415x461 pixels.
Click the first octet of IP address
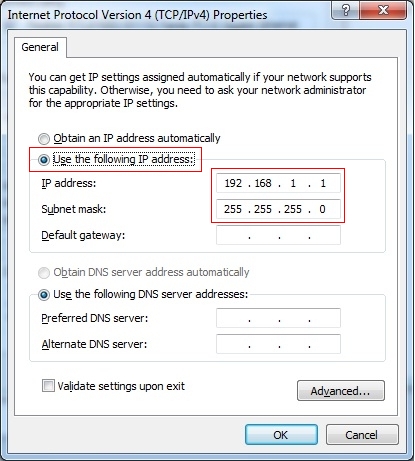click(233, 183)
